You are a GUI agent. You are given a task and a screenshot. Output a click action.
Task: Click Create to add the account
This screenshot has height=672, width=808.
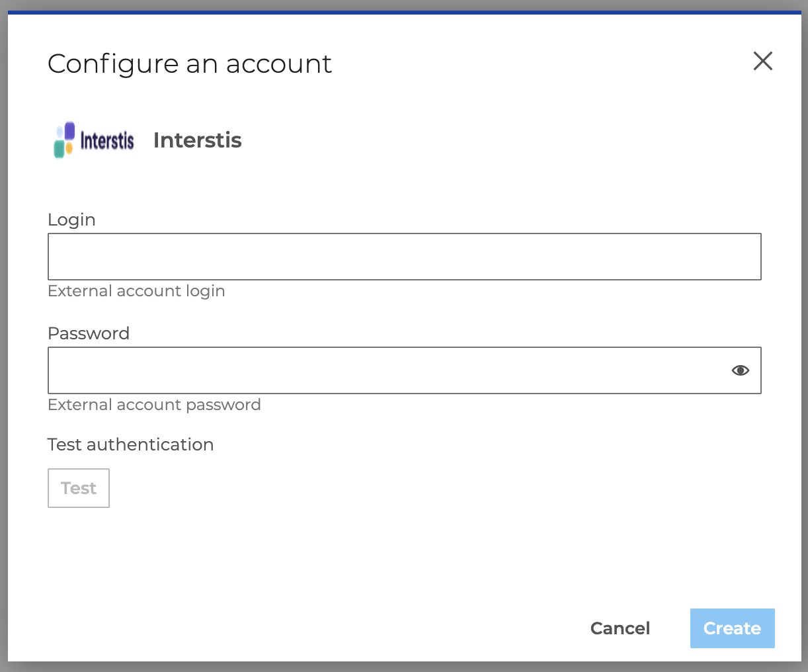click(732, 628)
